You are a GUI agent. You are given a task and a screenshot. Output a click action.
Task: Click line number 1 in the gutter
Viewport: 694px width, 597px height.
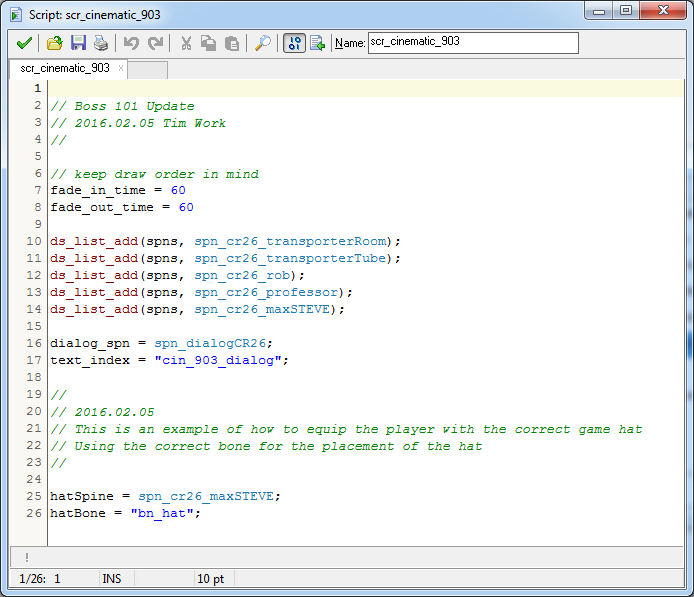pyautogui.click(x=38, y=88)
